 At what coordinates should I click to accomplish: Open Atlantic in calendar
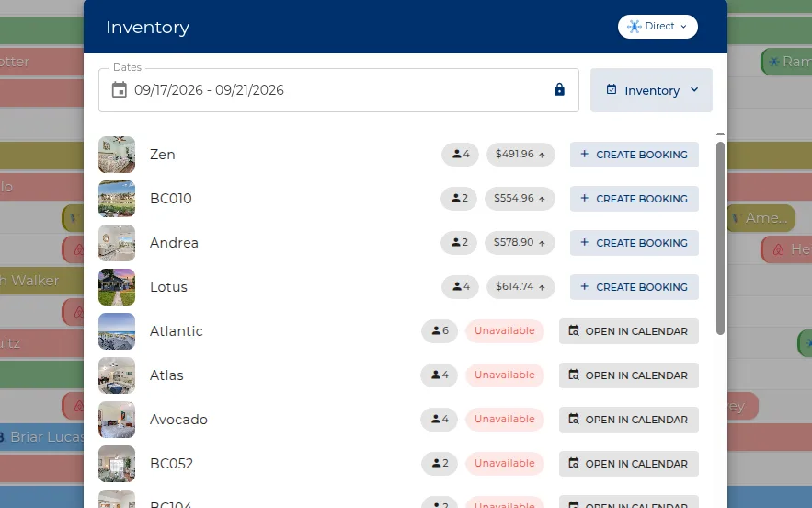click(x=629, y=331)
